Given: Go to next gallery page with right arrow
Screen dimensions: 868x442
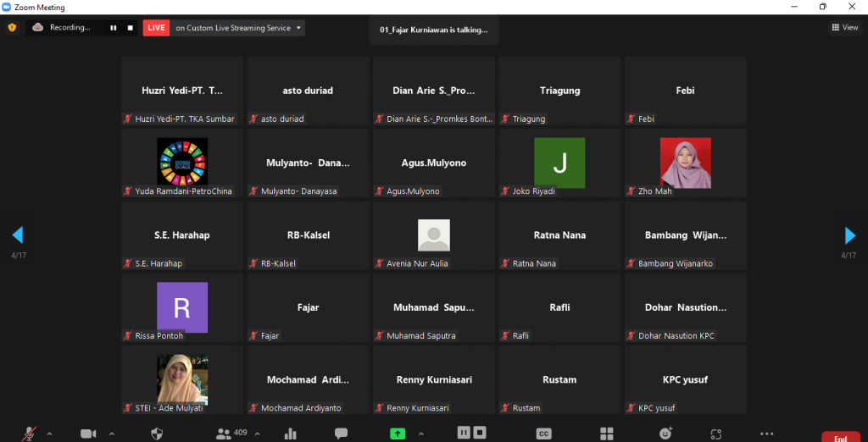Looking at the screenshot, I should point(849,235).
